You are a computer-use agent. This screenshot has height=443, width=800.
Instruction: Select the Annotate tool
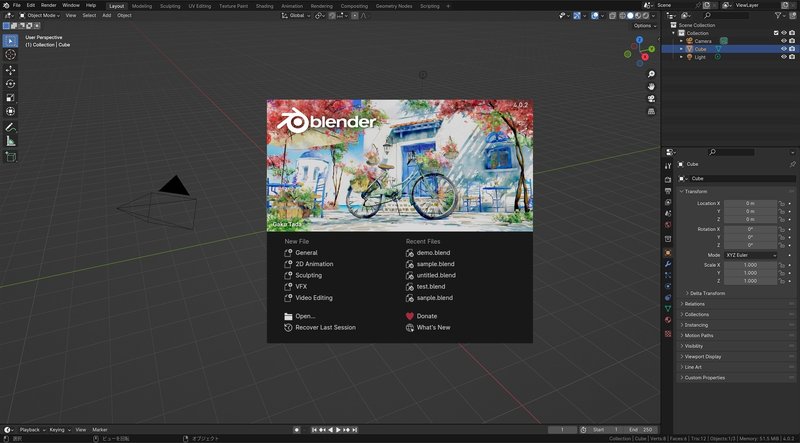pyautogui.click(x=10, y=127)
